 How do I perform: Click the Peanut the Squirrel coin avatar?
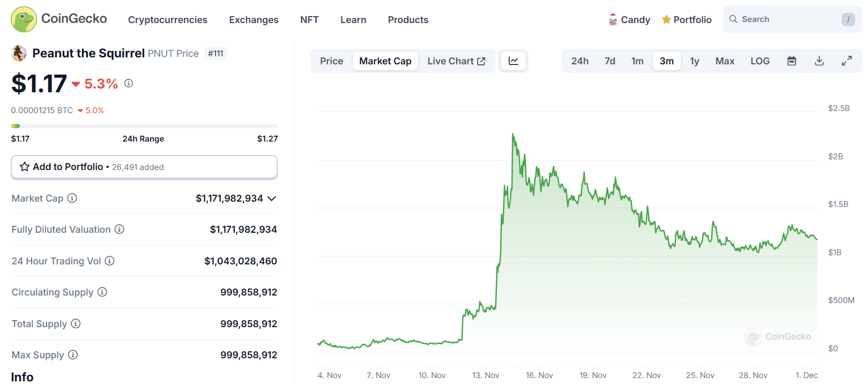(19, 53)
